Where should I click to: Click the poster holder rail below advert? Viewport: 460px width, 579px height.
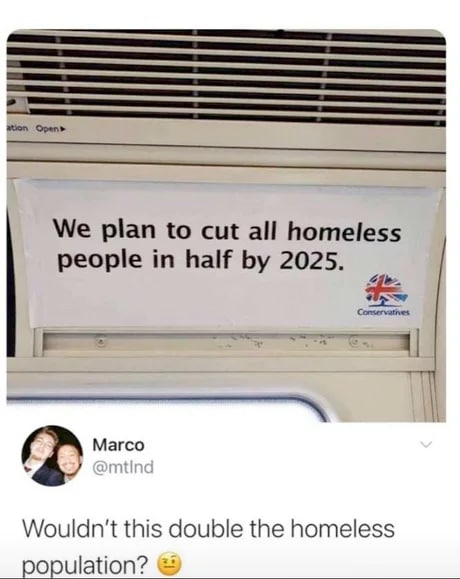226,342
